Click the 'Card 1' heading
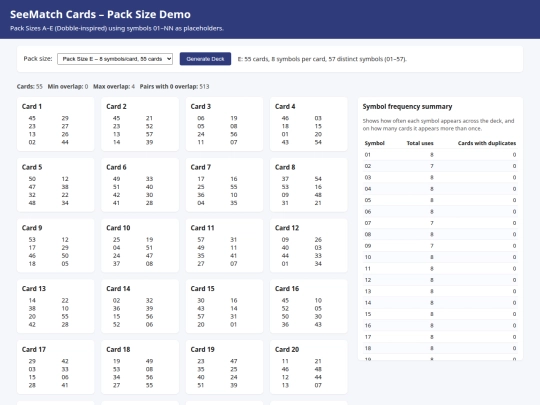 point(32,106)
